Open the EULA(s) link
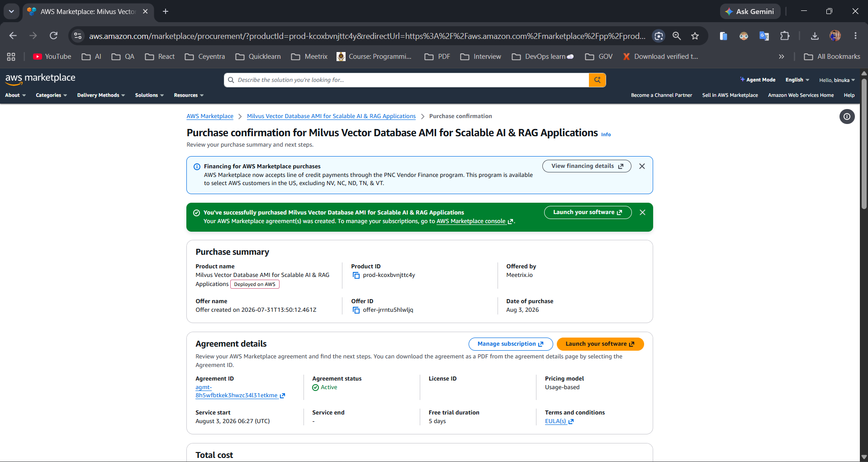The image size is (868, 462). point(559,421)
